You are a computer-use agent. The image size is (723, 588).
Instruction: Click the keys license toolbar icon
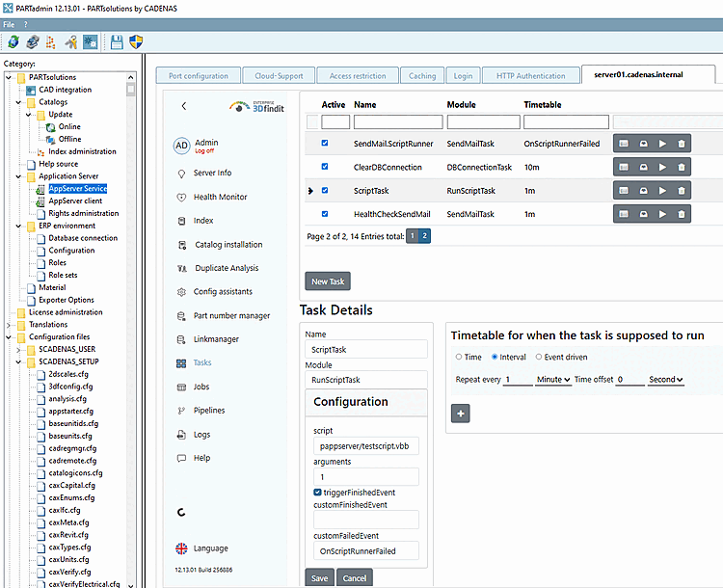pos(71,42)
